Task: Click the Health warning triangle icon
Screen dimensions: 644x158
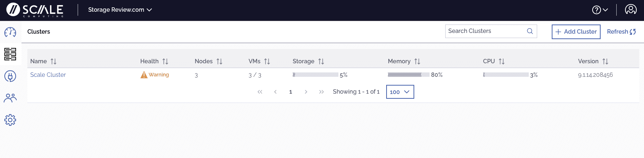Action: click(144, 75)
